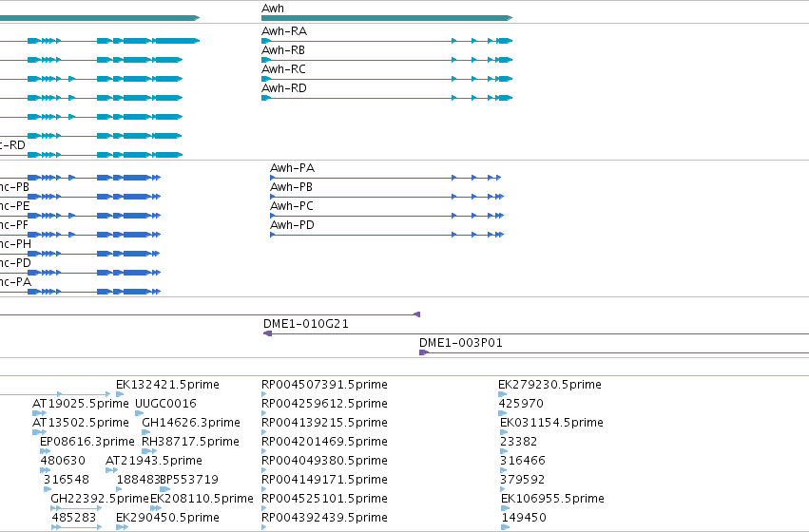The height and width of the screenshot is (532, 809).
Task: Select EST label AT19025.5prime
Action: [x=81, y=404]
